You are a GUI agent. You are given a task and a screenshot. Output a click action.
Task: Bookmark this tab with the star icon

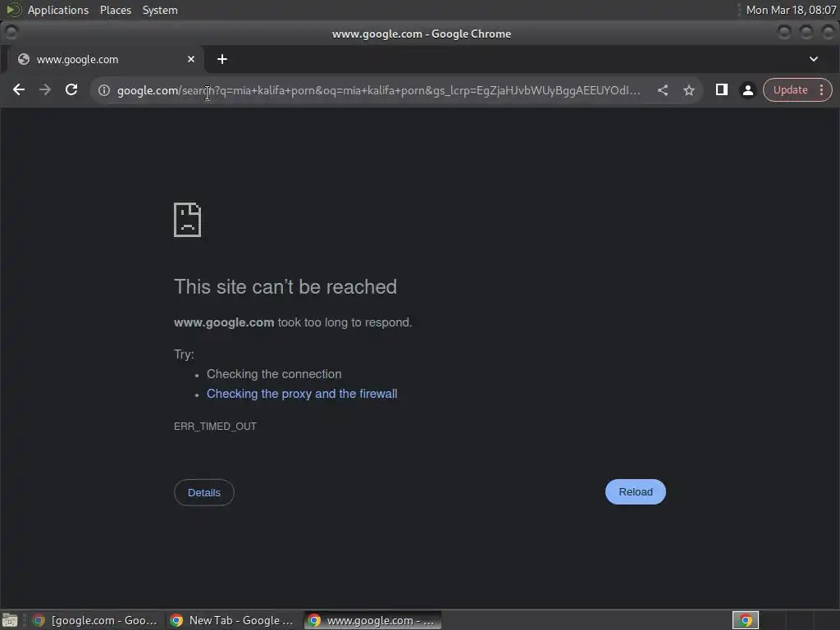tap(689, 90)
